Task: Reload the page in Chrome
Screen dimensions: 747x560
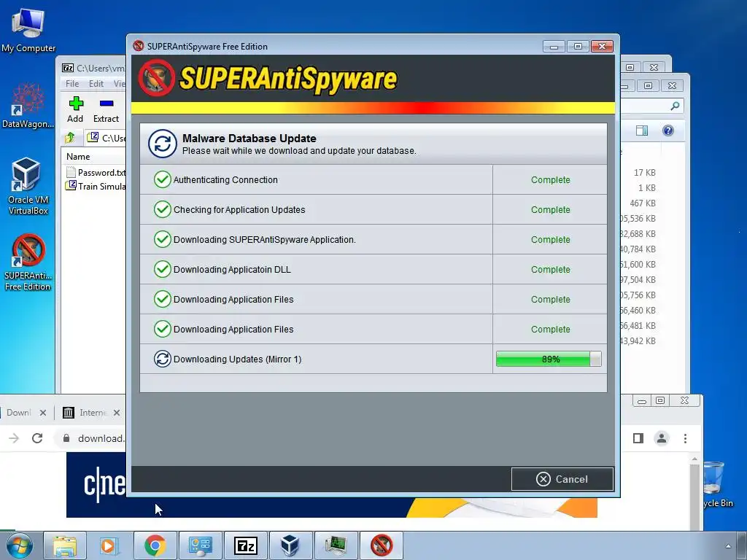Action: pos(37,438)
